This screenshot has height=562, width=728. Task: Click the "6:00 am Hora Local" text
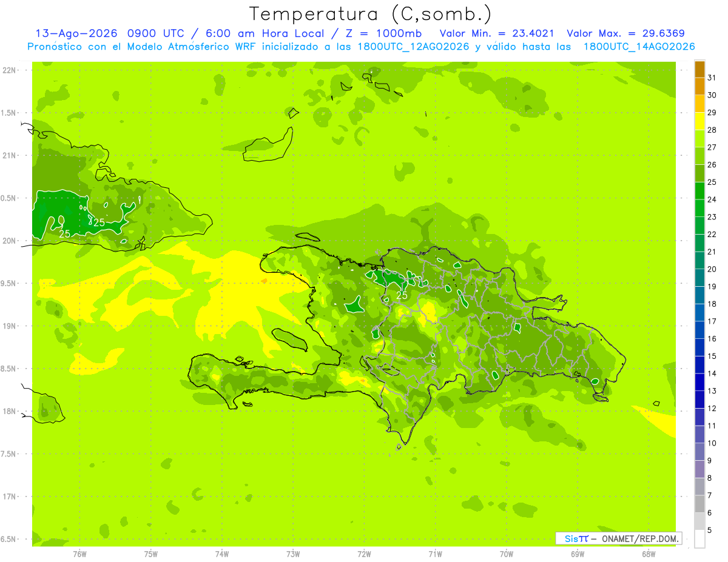pyautogui.click(x=263, y=33)
